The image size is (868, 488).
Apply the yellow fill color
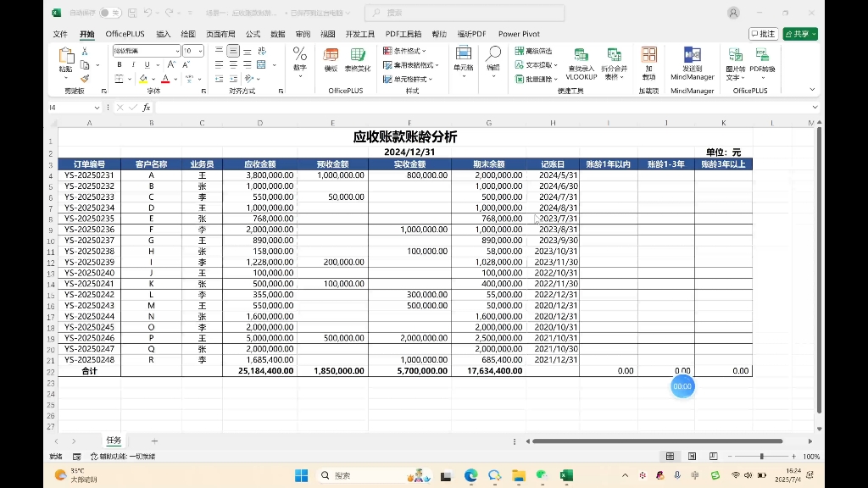[x=143, y=79]
